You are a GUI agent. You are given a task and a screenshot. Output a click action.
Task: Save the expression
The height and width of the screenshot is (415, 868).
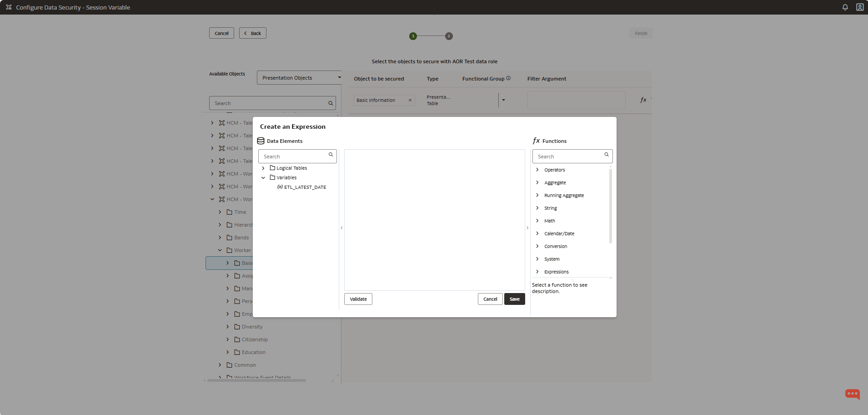pyautogui.click(x=515, y=299)
